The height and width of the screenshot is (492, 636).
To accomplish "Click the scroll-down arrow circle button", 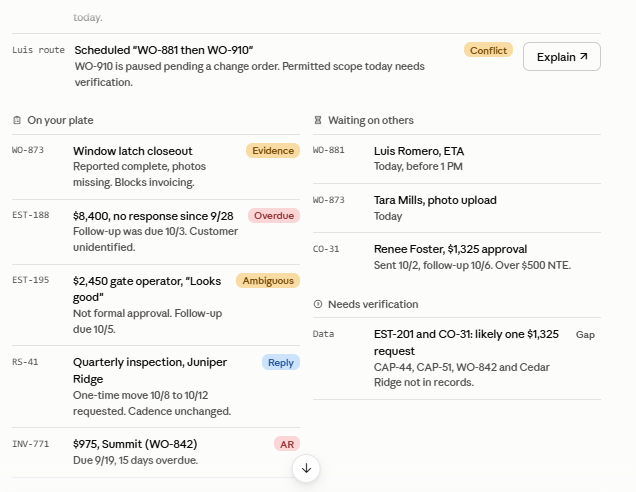I will [x=306, y=468].
